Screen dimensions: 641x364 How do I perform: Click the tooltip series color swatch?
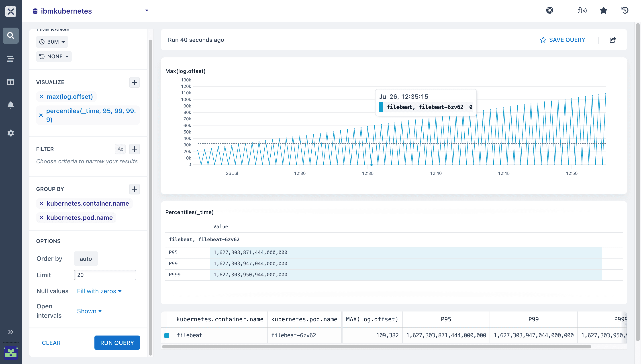[x=381, y=107]
